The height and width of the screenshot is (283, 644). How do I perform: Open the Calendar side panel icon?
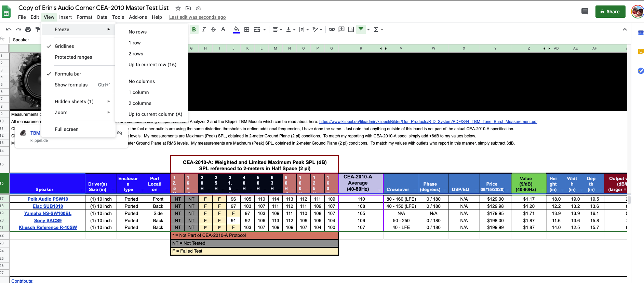(641, 32)
